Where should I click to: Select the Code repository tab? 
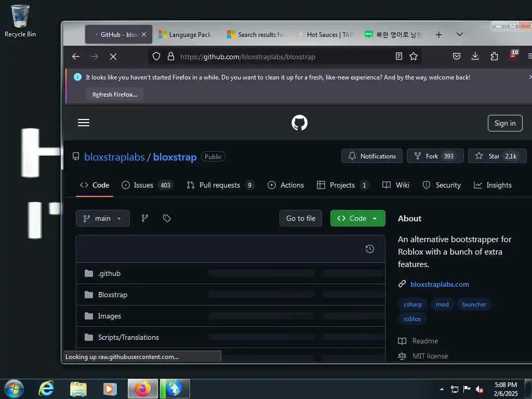coord(95,185)
